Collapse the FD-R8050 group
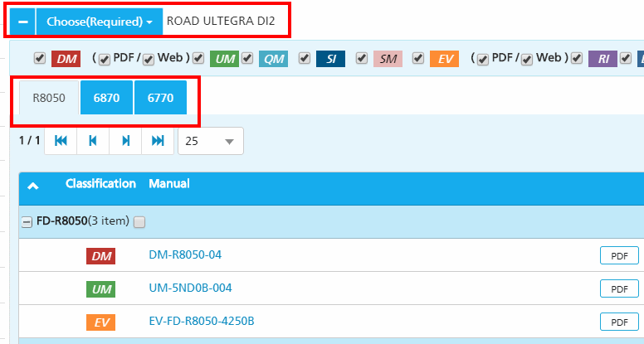Image resolution: width=644 pixels, height=344 pixels. [27, 222]
